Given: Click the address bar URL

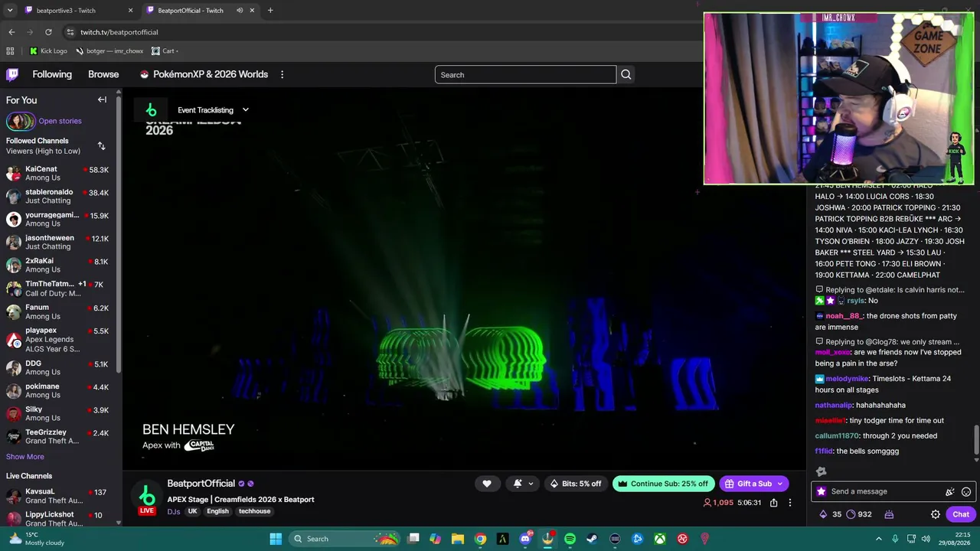Looking at the screenshot, I should click(x=119, y=32).
